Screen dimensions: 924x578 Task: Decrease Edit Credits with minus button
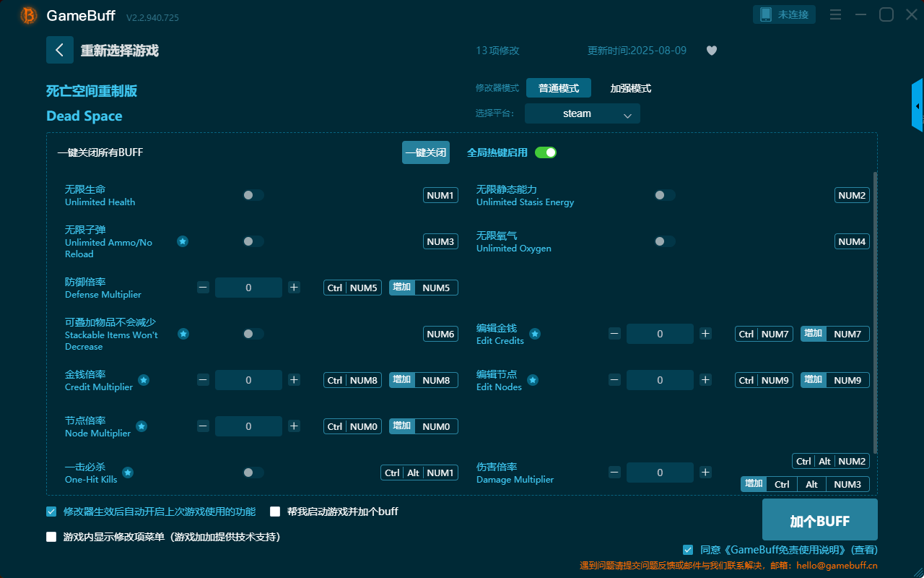click(x=614, y=334)
